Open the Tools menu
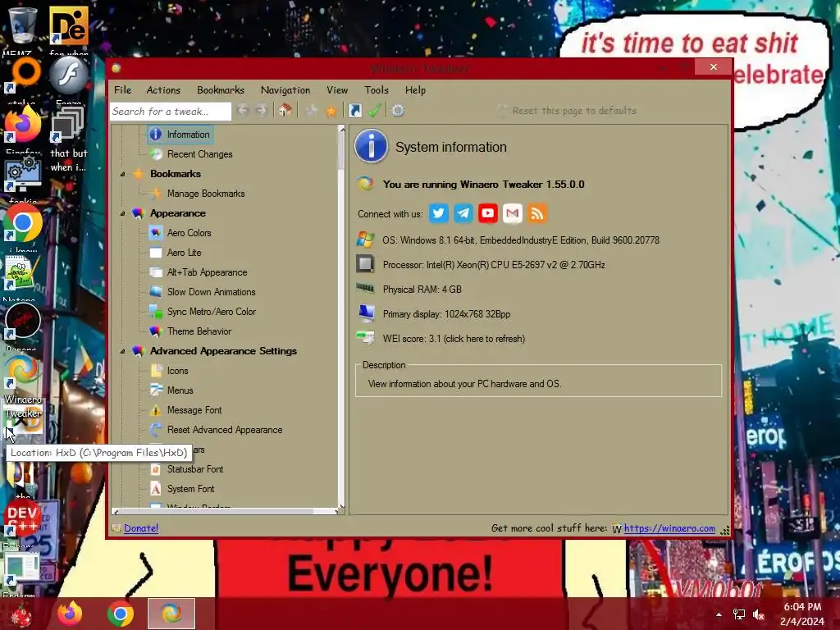Screen dimensions: 840x630 tap(377, 90)
